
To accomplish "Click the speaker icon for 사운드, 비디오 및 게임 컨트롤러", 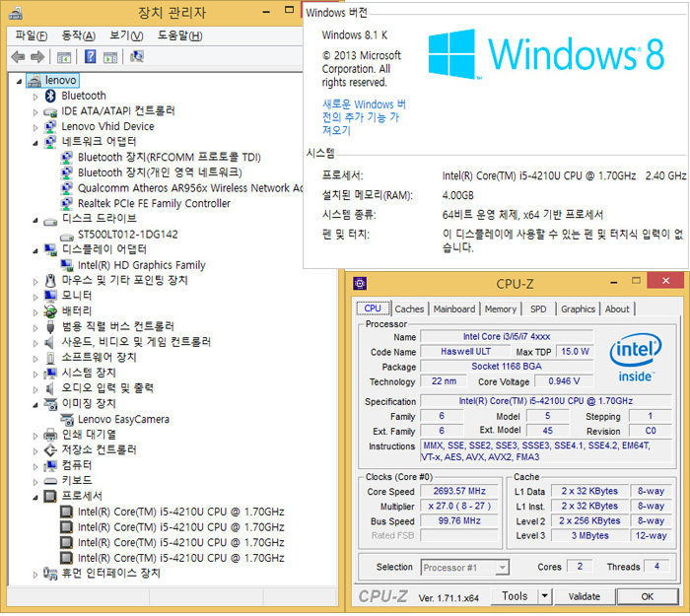I will [x=49, y=342].
